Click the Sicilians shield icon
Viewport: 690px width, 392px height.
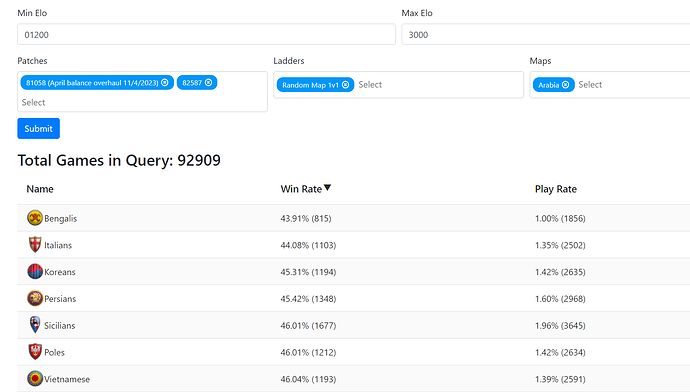coord(35,325)
